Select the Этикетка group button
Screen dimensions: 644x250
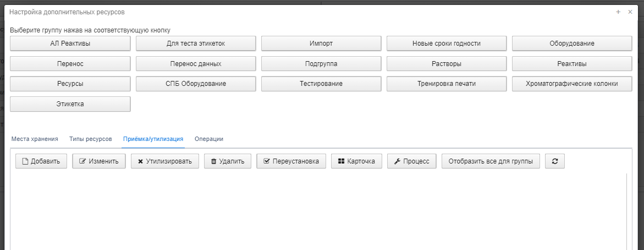click(70, 104)
